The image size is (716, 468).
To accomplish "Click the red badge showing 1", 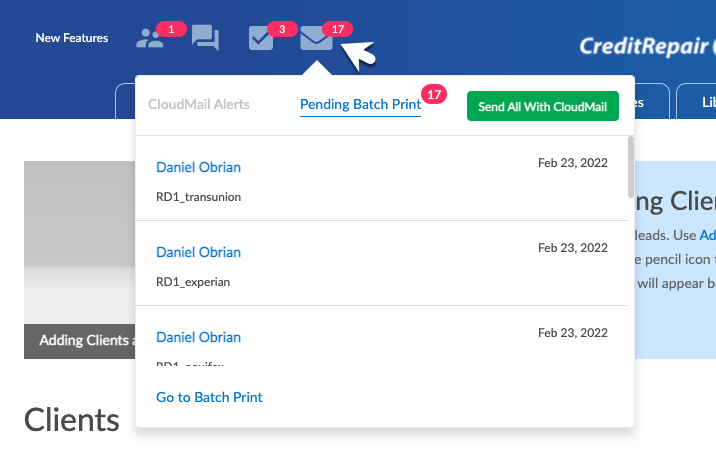I will [171, 29].
